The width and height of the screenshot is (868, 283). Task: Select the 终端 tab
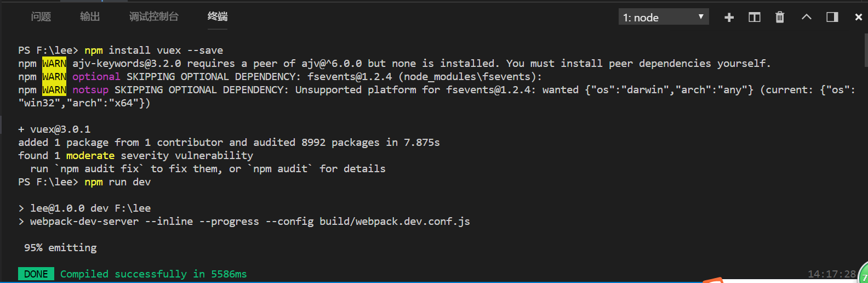pos(218,16)
